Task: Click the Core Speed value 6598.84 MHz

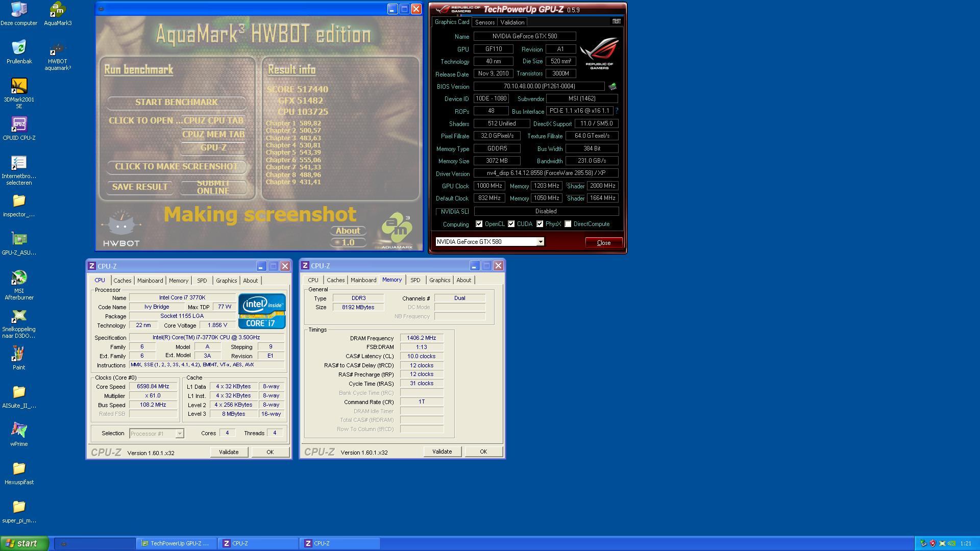Action: point(153,387)
